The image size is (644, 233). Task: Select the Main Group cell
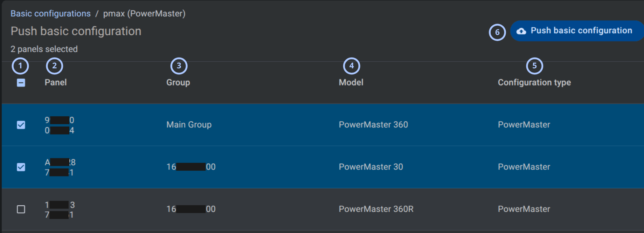coord(189,125)
